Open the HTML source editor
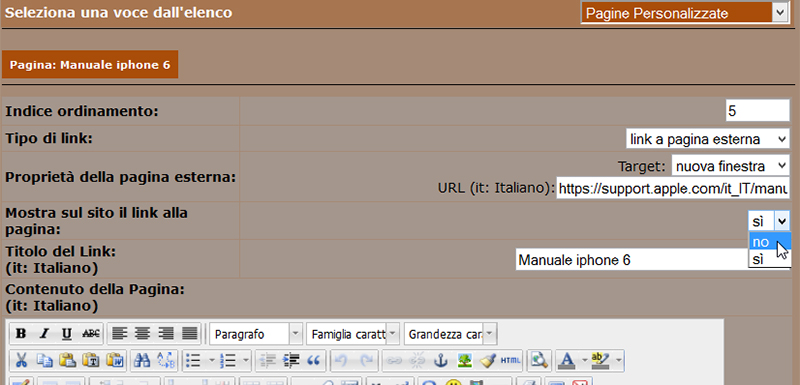Screen dimensions: 800x385 [510, 361]
